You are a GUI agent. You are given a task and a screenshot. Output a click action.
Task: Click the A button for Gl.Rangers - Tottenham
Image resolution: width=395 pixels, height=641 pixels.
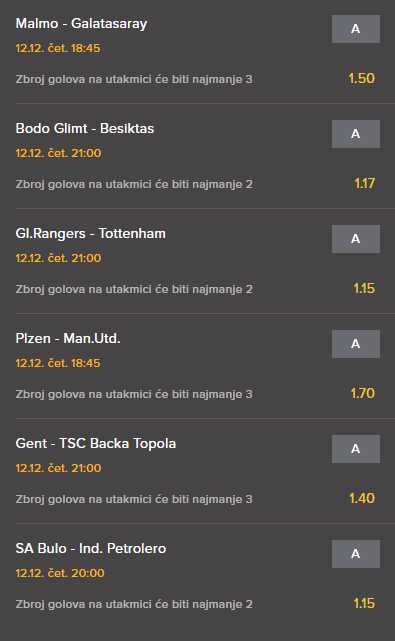356,239
